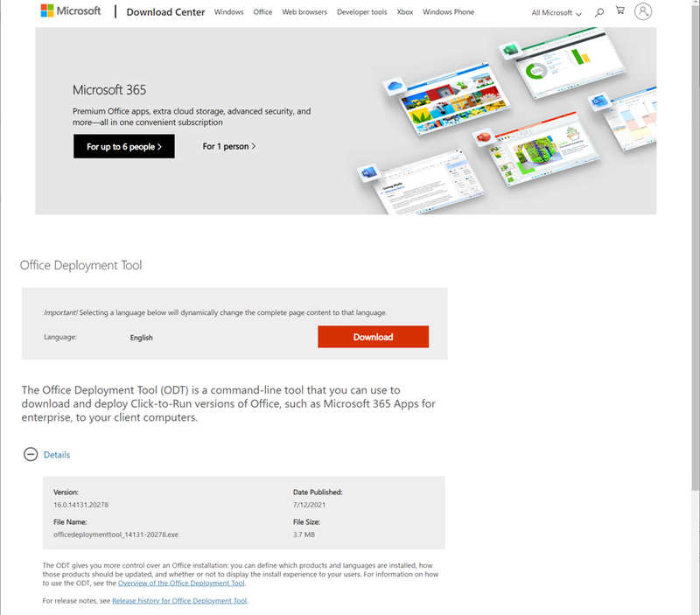Viewport: 700px width, 615px height.
Task: Open the Developer tools menu item
Action: click(x=362, y=12)
